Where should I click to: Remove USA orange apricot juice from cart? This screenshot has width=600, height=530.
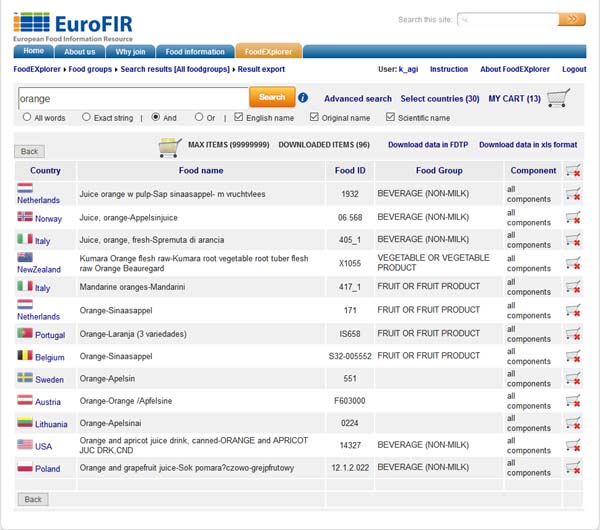click(573, 445)
